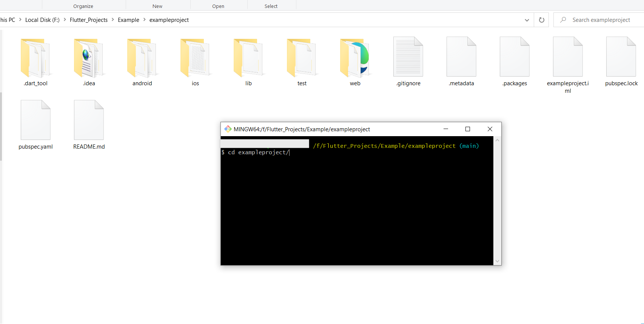
Task: Click the terminal scrollbar down arrow
Action: (497, 261)
